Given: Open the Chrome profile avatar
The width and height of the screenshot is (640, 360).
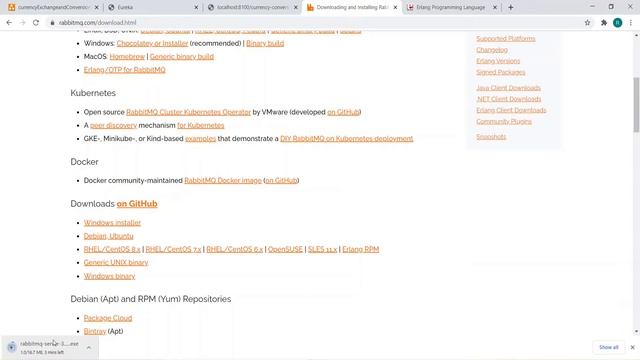Looking at the screenshot, I should tap(618, 23).
